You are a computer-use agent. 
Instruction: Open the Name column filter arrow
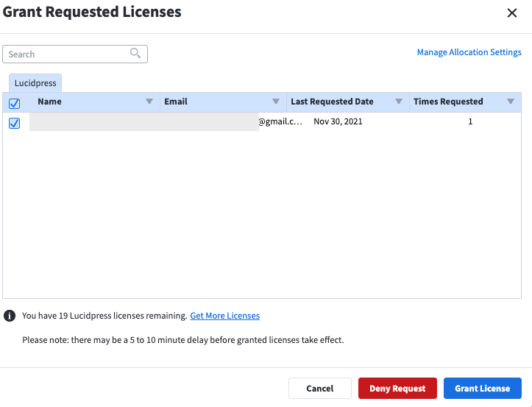(149, 102)
